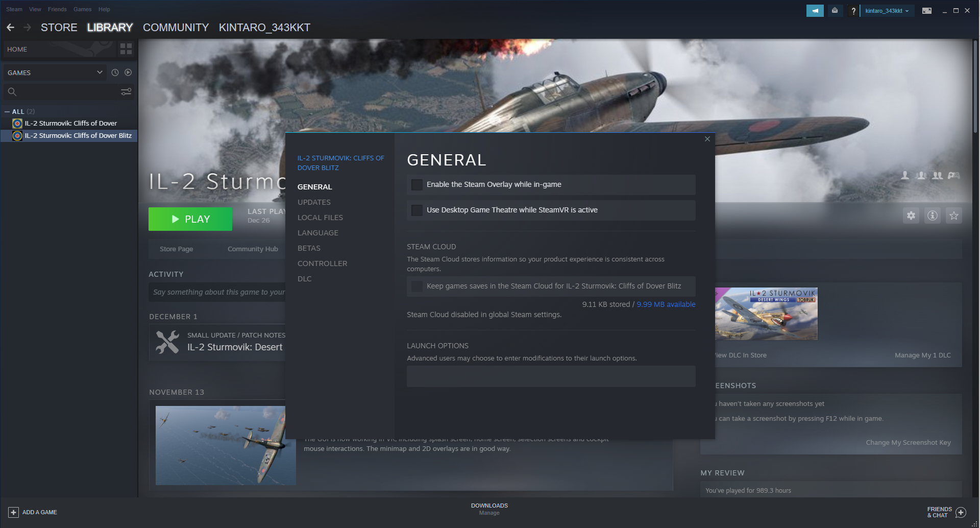Open game settings gear icon
Screen dimensions: 980x528
[x=911, y=215]
